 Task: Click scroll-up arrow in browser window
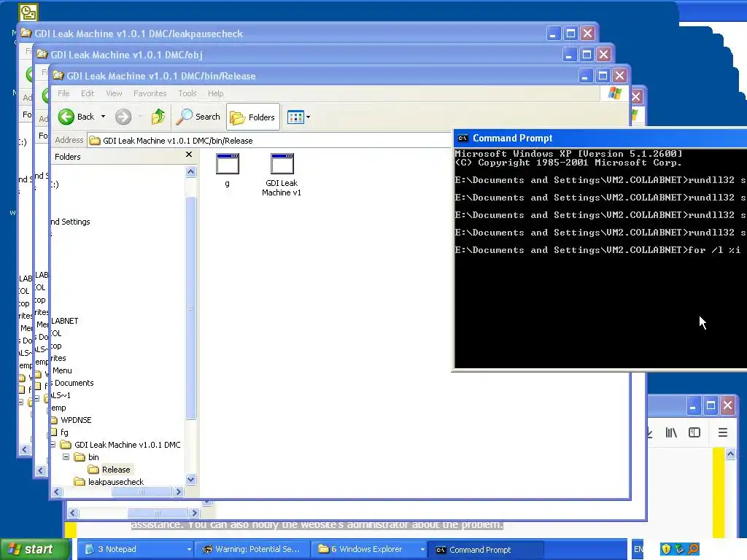[x=730, y=454]
